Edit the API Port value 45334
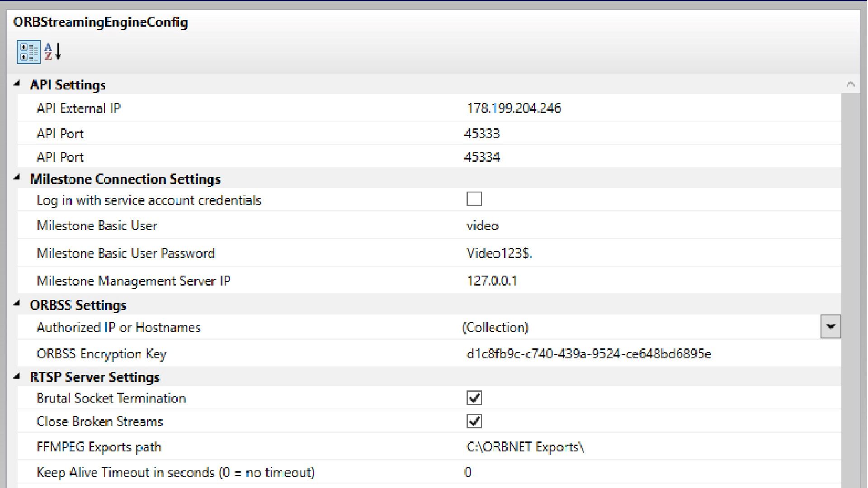The width and height of the screenshot is (868, 488). [482, 157]
